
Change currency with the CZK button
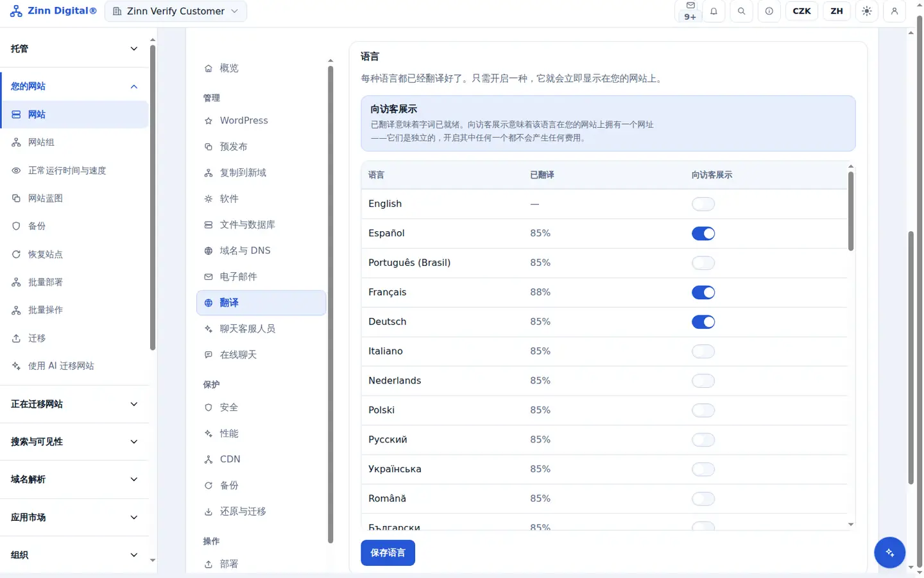point(801,11)
